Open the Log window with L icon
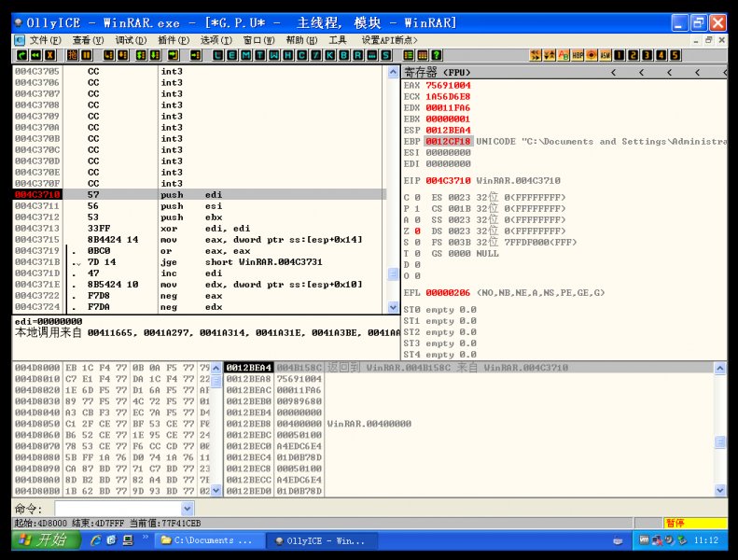 [x=219, y=55]
